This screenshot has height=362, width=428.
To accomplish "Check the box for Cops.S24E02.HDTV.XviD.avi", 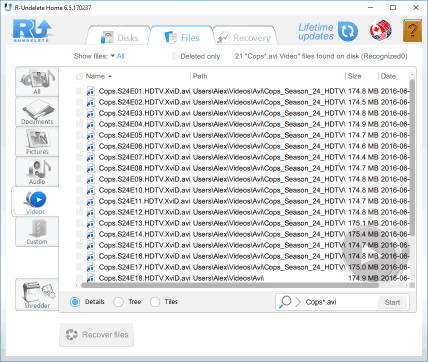I will click(x=79, y=102).
